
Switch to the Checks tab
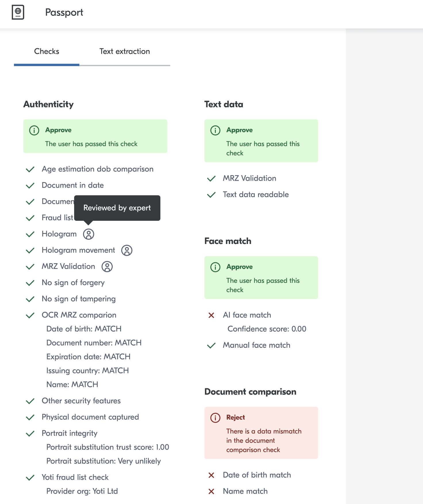click(47, 51)
